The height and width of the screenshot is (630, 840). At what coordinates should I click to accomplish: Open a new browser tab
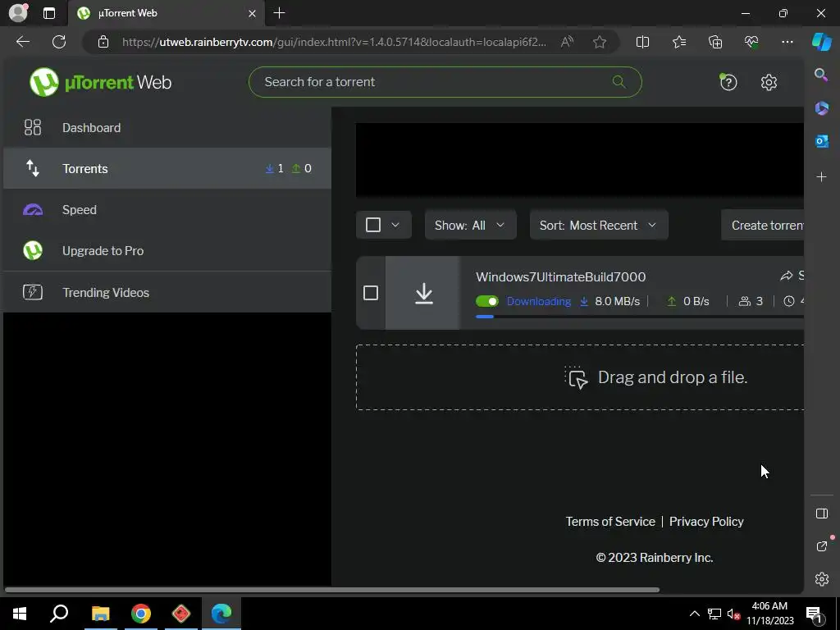click(279, 13)
